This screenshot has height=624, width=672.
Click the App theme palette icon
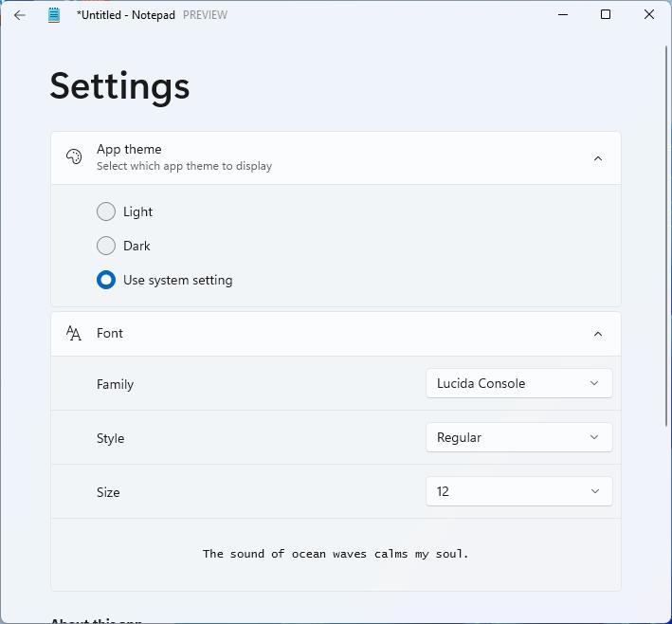[x=74, y=157]
